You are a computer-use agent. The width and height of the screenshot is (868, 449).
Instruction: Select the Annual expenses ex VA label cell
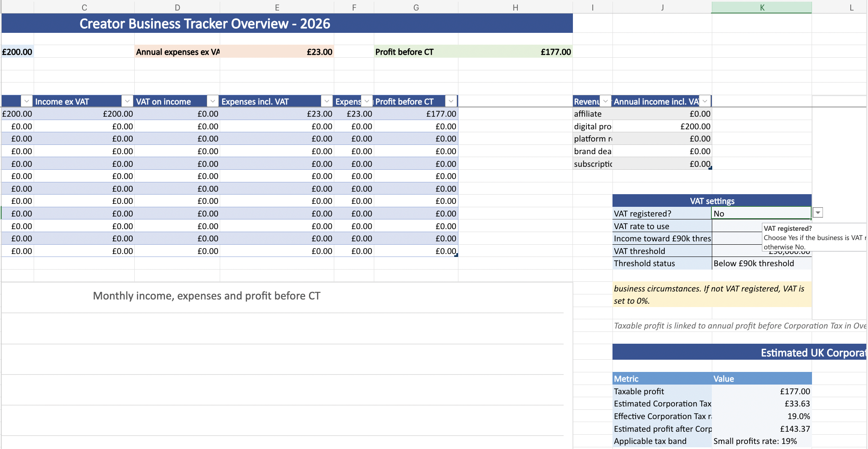coord(177,52)
